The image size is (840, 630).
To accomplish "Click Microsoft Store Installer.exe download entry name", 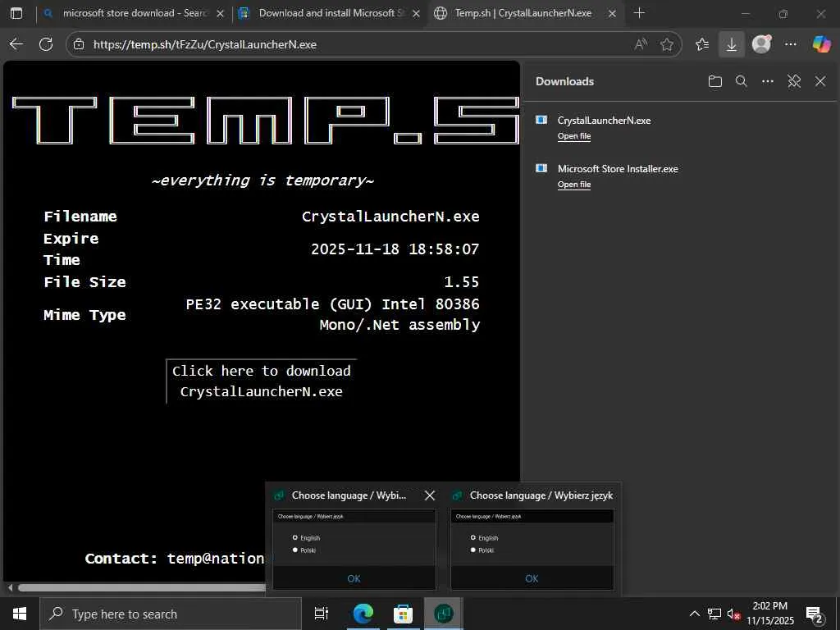I will (618, 169).
